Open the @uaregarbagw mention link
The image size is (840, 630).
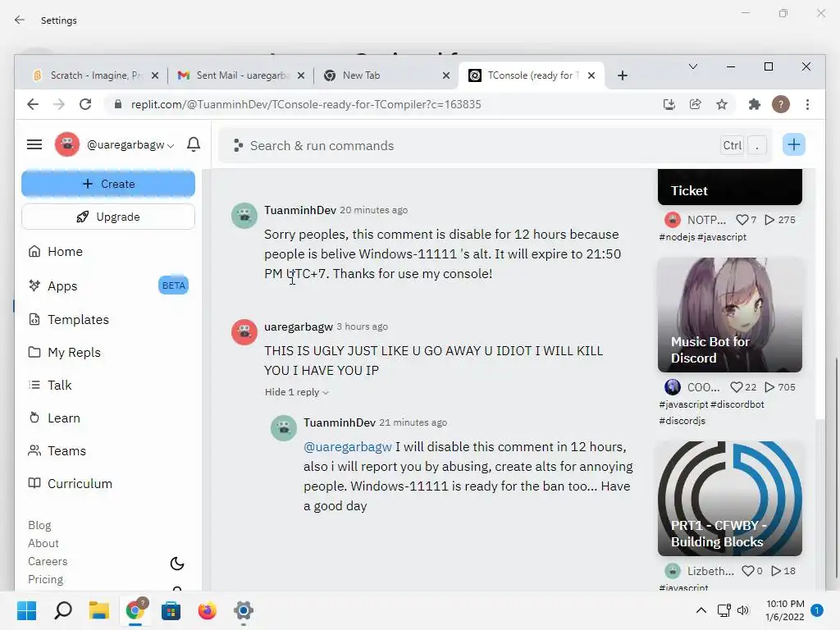click(x=348, y=447)
